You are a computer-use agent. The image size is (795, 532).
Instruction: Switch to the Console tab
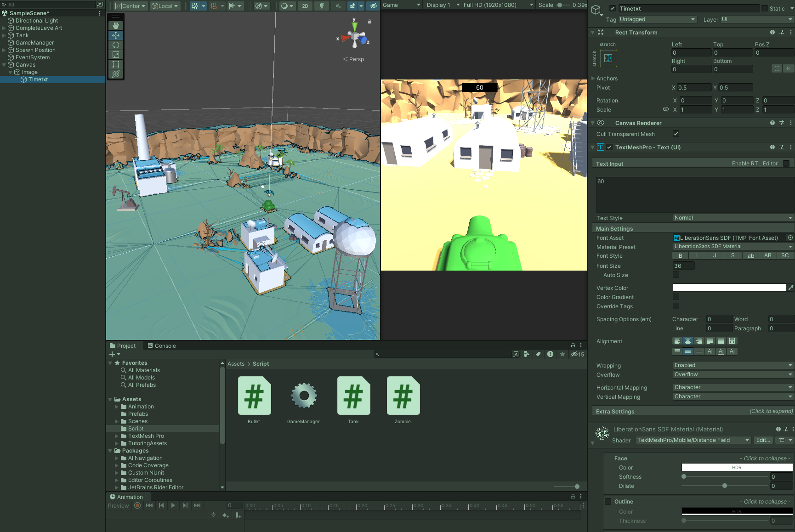coord(162,345)
